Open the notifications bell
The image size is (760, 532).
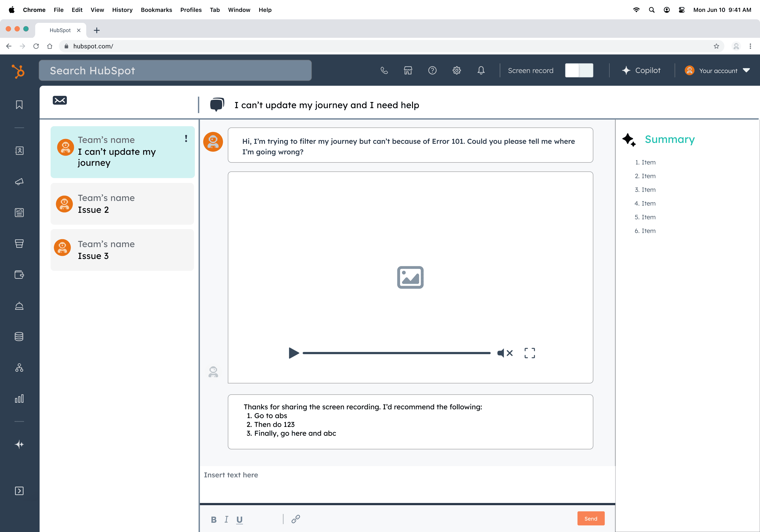(x=481, y=71)
